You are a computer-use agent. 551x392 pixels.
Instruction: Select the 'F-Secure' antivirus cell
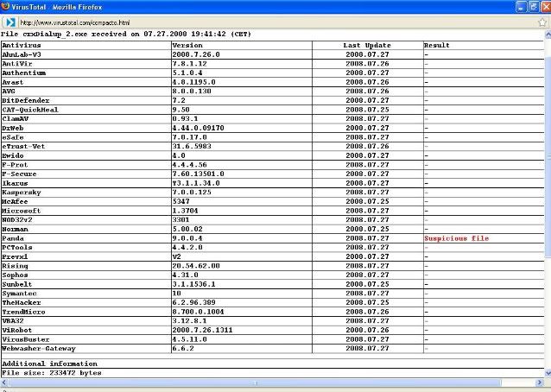pyautogui.click(x=86, y=174)
